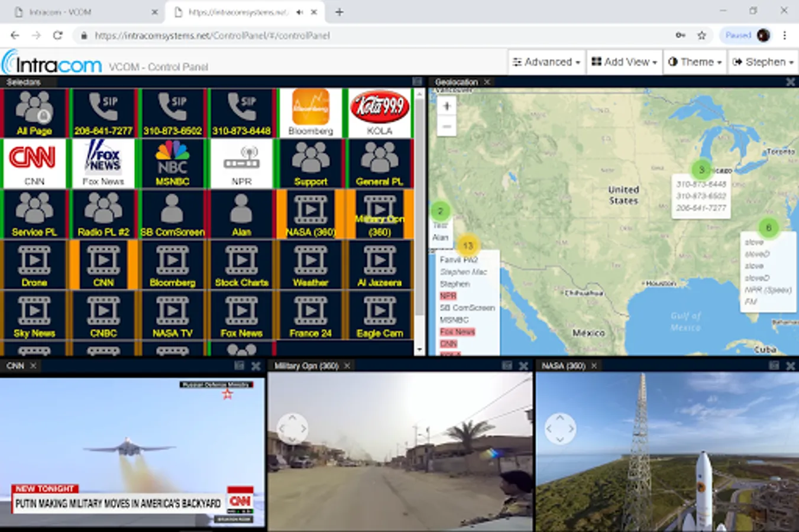
Task: Open the CNBC video tile
Action: [x=103, y=316]
